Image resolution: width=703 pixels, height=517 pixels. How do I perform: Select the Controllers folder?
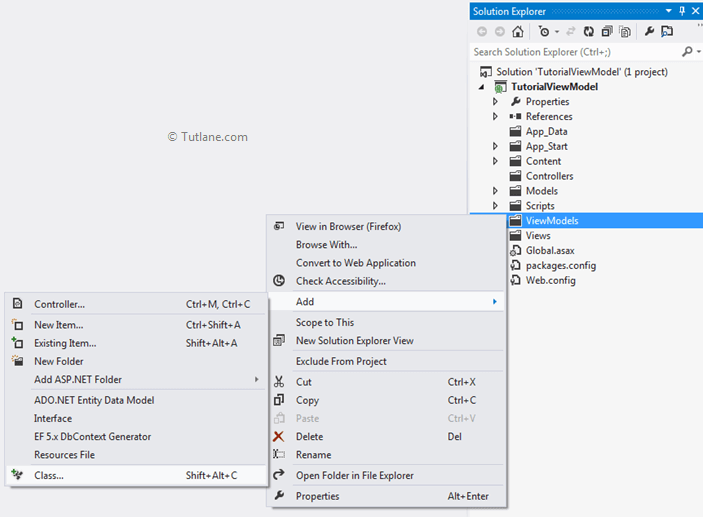point(550,176)
